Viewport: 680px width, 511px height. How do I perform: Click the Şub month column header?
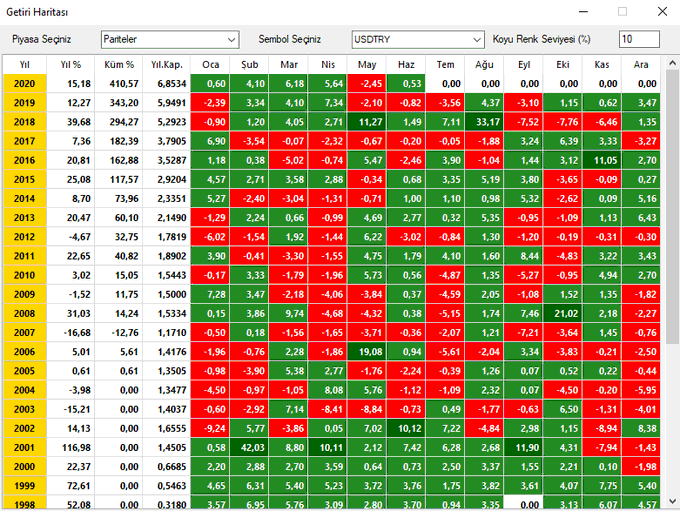coord(249,65)
